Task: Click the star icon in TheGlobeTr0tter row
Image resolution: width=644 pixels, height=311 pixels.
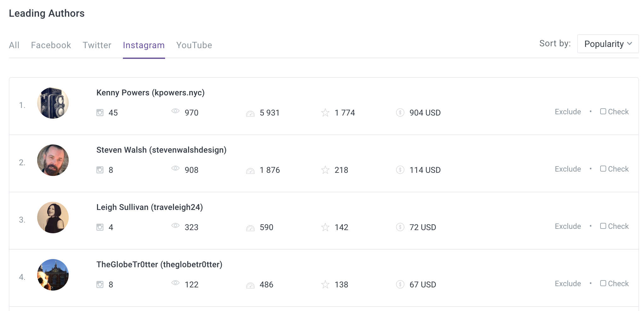Action: click(325, 285)
